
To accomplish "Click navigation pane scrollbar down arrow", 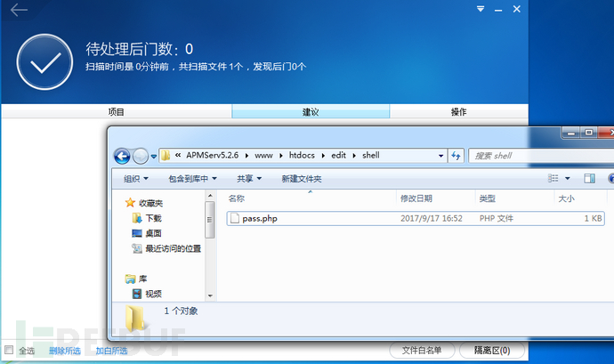I will point(210,295).
